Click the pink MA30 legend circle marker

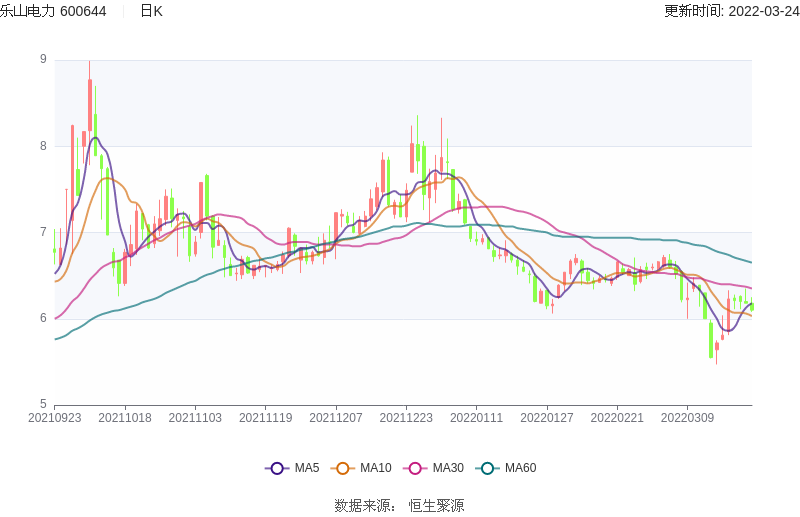415,468
